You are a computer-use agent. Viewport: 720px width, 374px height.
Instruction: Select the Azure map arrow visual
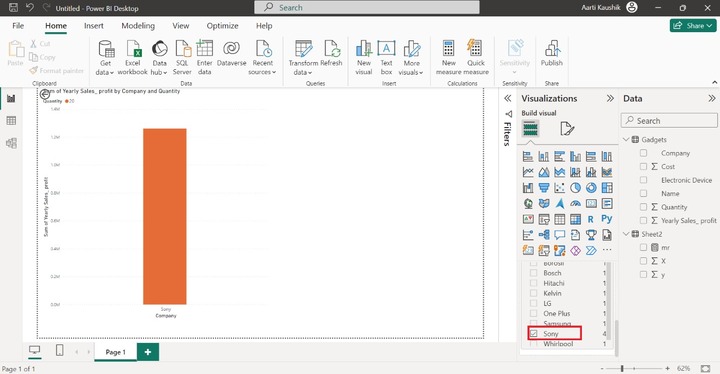point(559,204)
